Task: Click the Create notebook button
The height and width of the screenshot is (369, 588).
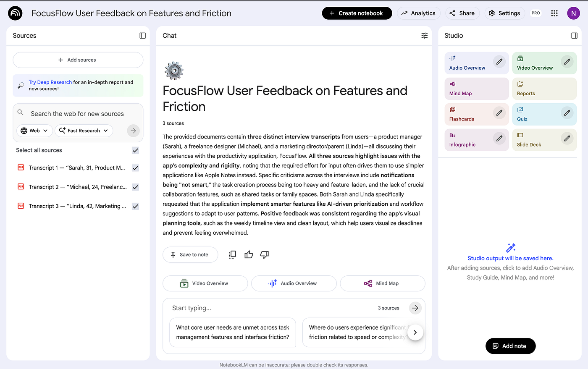Action: (357, 13)
